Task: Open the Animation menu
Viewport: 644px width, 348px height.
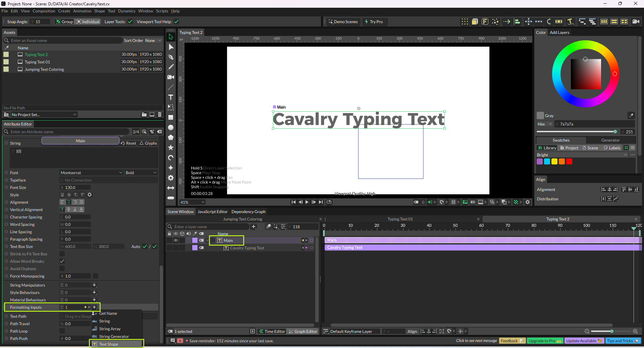Action: click(82, 11)
